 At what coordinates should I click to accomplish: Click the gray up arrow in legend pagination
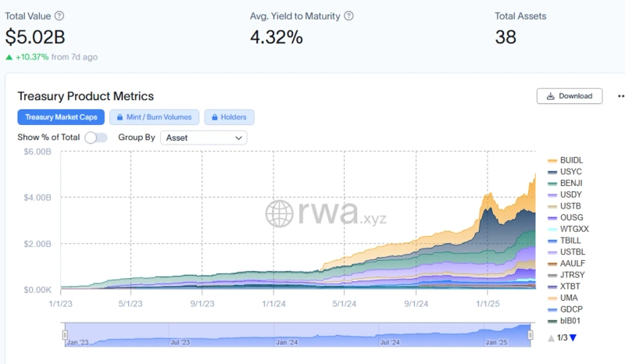[x=552, y=337]
